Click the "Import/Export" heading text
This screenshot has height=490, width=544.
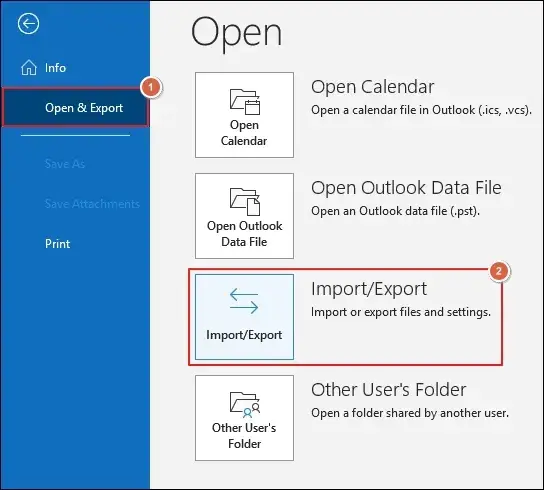pos(369,289)
